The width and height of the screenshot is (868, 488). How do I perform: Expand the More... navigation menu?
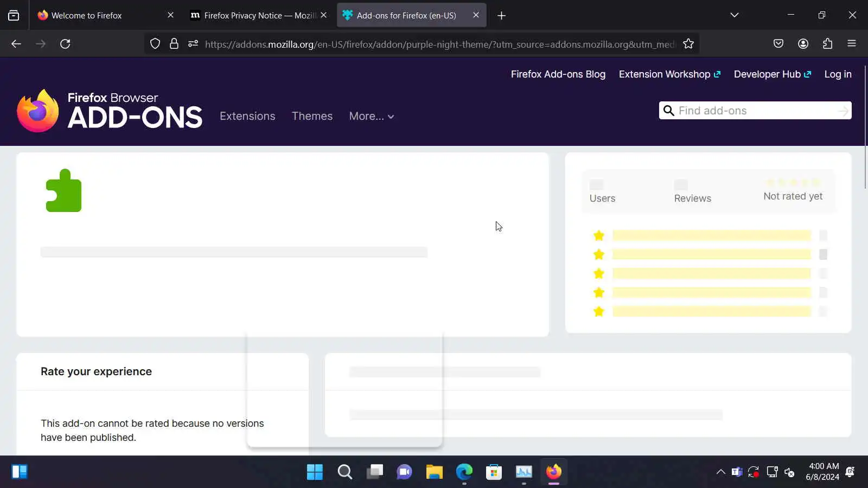coord(372,116)
